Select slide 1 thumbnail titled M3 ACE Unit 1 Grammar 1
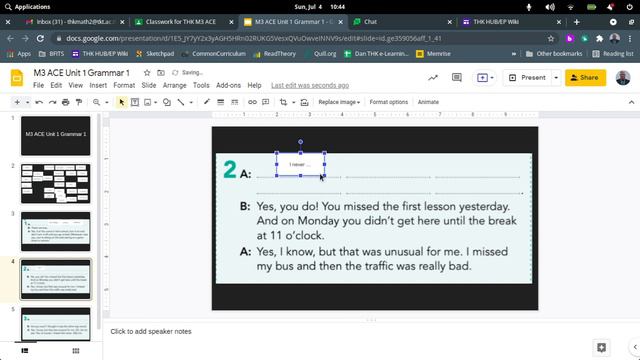The width and height of the screenshot is (640, 360). click(x=56, y=136)
